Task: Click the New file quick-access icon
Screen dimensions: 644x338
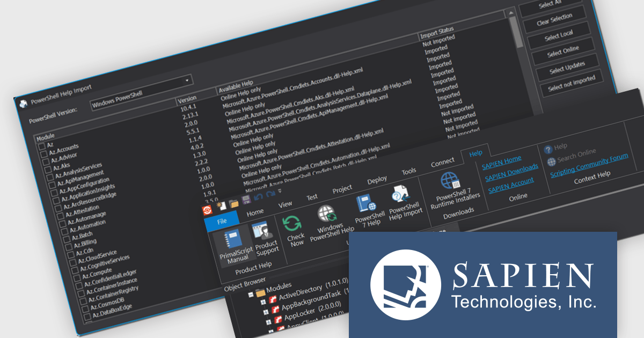Action: pos(221,207)
